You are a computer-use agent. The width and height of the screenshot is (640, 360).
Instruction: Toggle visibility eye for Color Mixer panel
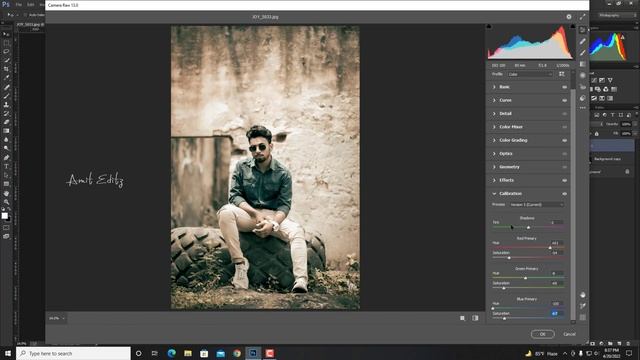[564, 127]
